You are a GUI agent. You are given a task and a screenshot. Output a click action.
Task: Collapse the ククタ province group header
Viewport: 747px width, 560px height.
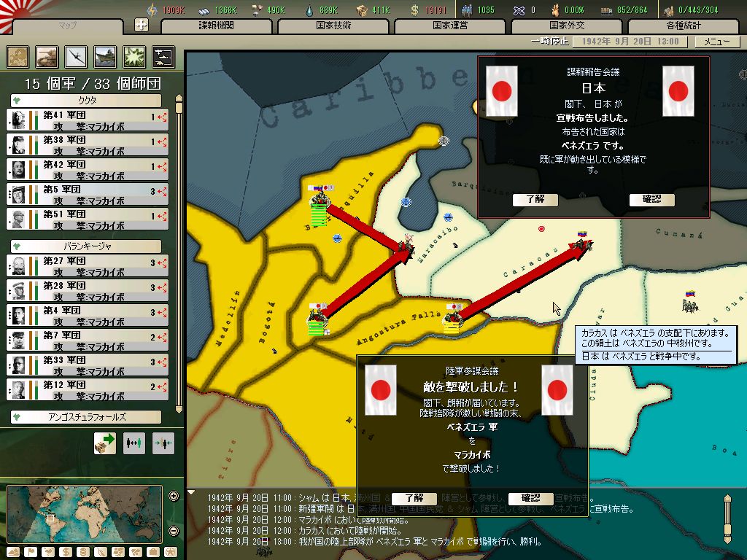point(86,101)
